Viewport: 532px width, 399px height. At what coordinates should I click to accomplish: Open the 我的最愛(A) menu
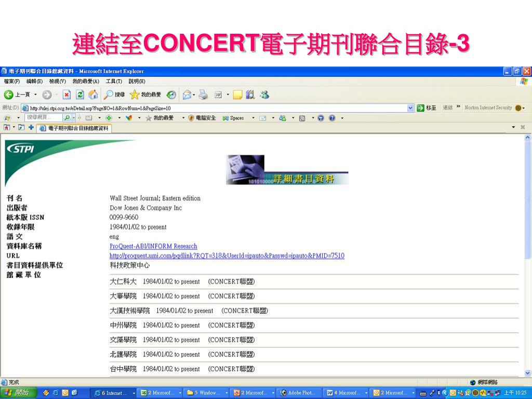[86, 82]
